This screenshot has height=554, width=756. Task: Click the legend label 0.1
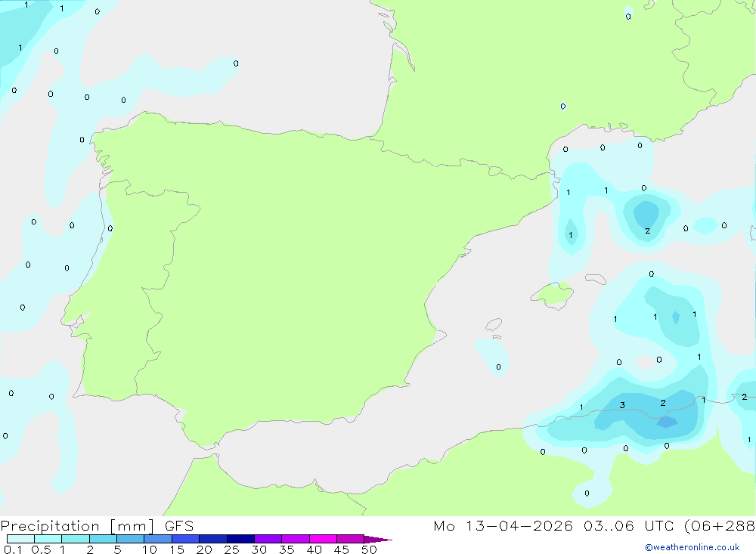pos(13,549)
